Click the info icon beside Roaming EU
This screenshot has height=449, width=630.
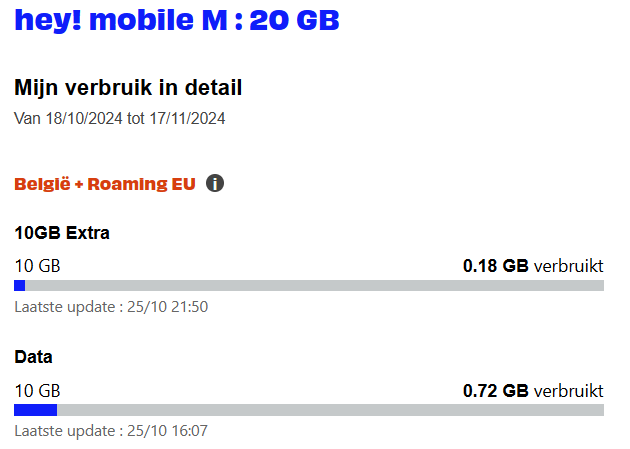215,183
